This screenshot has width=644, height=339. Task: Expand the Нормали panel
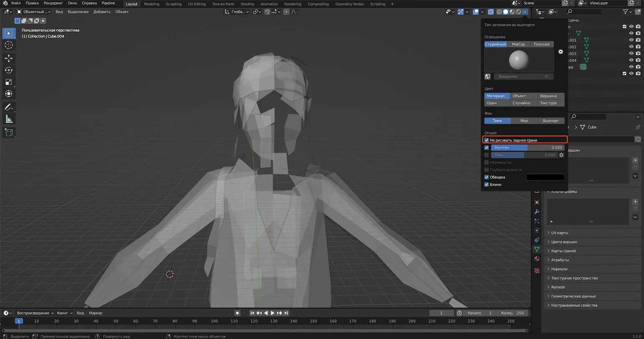coord(559,269)
